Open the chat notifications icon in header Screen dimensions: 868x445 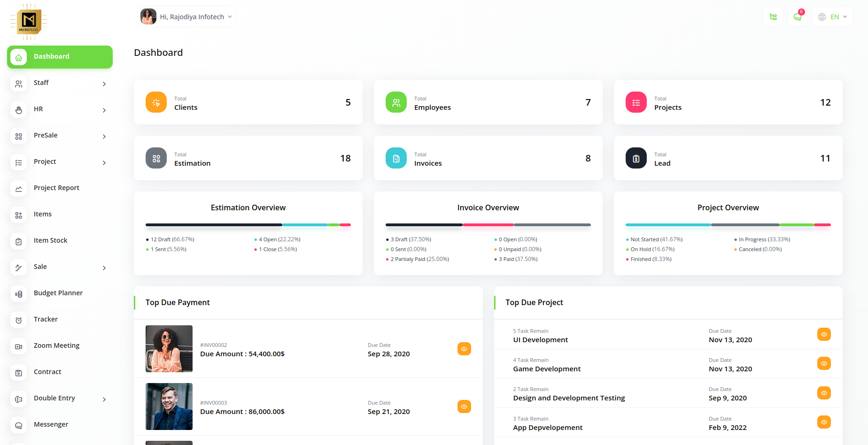[797, 17]
